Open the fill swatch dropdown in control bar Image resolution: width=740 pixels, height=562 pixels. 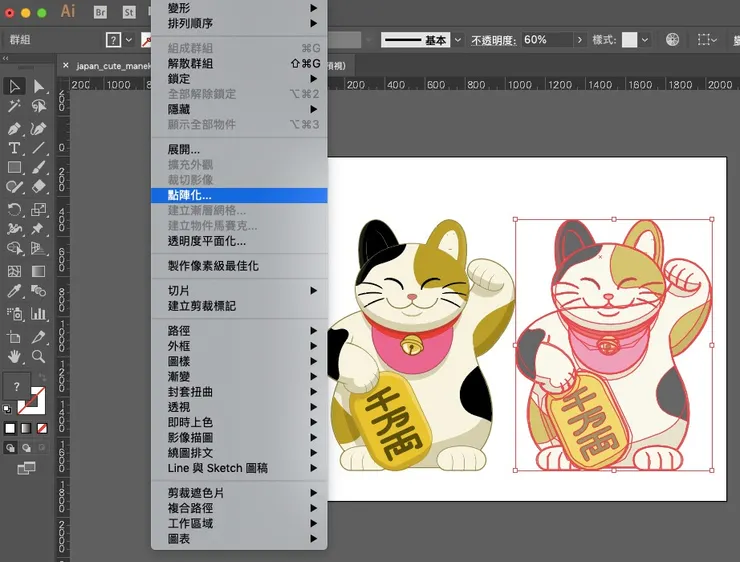tap(129, 40)
